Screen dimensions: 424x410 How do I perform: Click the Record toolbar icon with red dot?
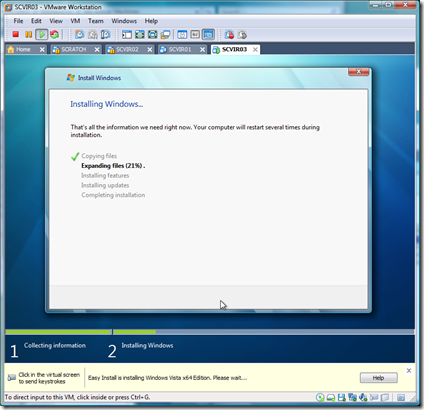coord(229,34)
